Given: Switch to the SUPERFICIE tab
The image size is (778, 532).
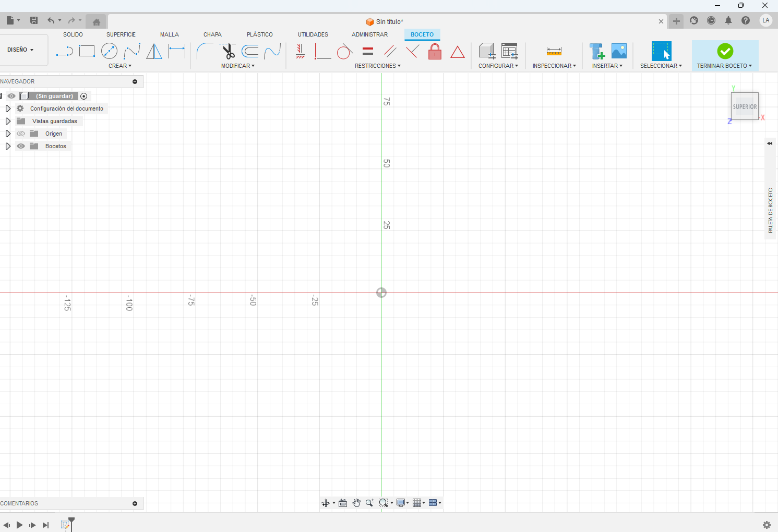Looking at the screenshot, I should pyautogui.click(x=121, y=34).
